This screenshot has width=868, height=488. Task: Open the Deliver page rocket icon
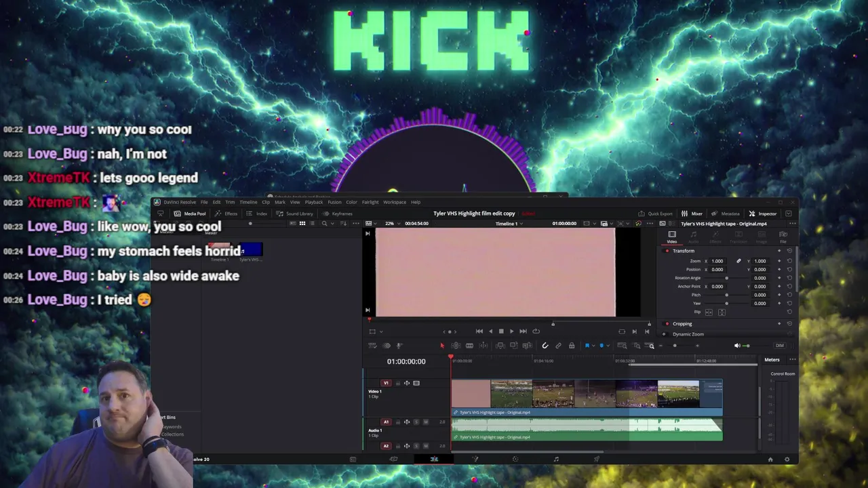tap(597, 460)
